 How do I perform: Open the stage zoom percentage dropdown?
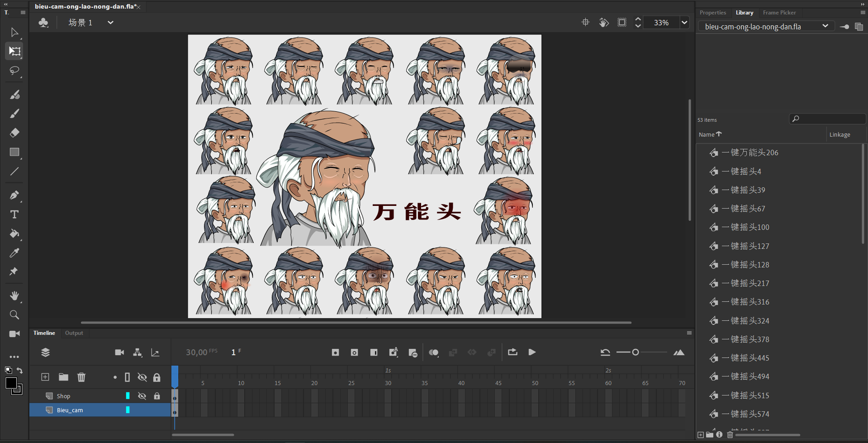click(684, 23)
